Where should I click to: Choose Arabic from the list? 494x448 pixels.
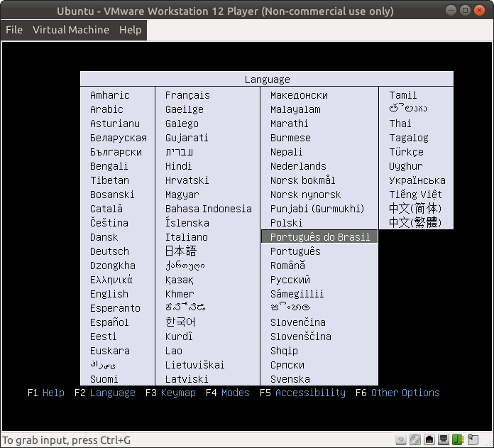point(106,109)
